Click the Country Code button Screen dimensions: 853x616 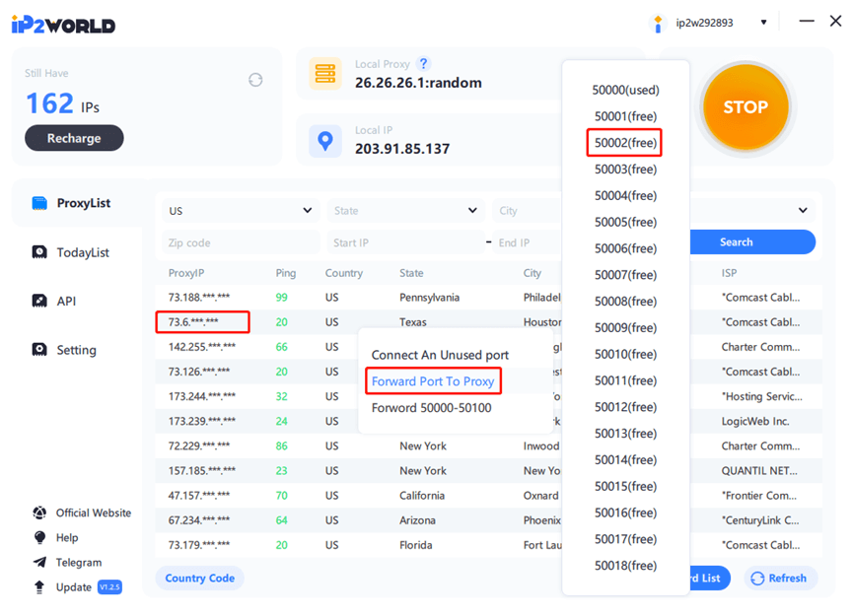pos(199,579)
